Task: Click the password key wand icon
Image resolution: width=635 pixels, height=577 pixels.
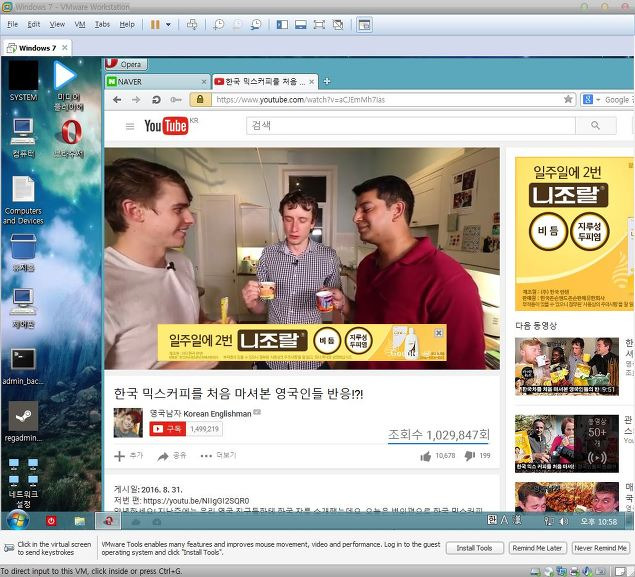Action: (x=176, y=100)
